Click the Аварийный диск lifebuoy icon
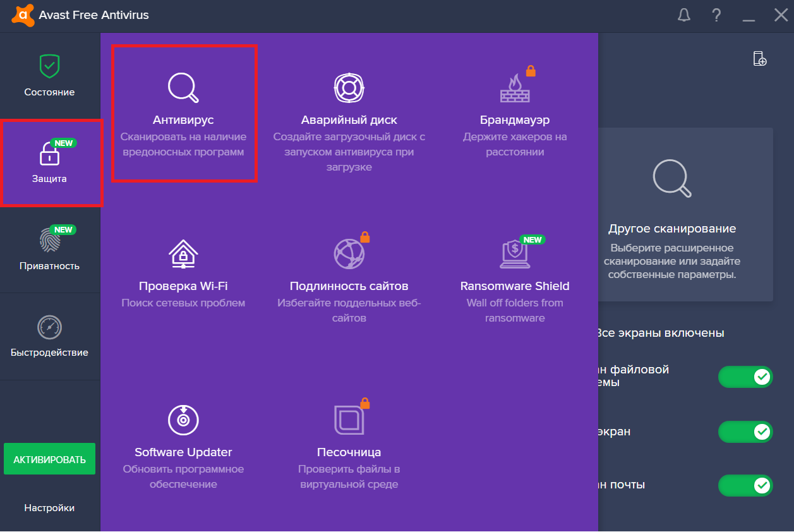 click(x=349, y=87)
